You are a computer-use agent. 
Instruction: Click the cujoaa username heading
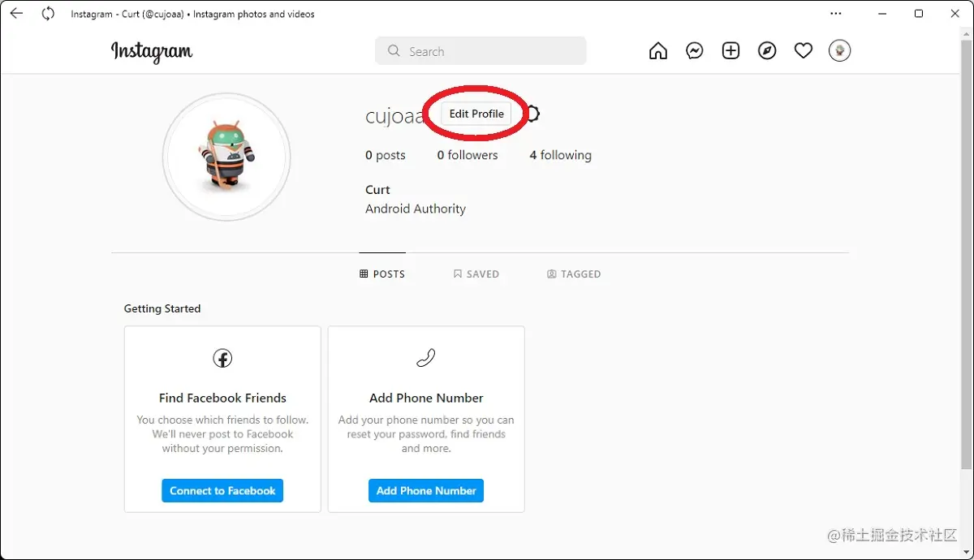pos(394,116)
